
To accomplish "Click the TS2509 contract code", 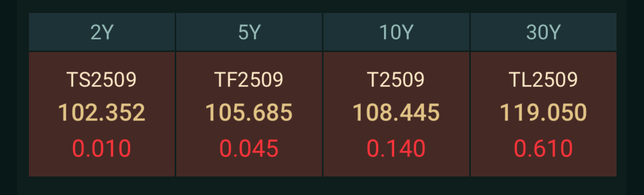I will coord(102,80).
